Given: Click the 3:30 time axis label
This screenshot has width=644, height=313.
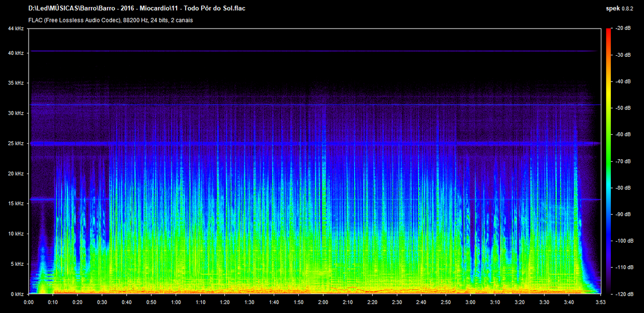Looking at the screenshot, I should coord(544,302).
